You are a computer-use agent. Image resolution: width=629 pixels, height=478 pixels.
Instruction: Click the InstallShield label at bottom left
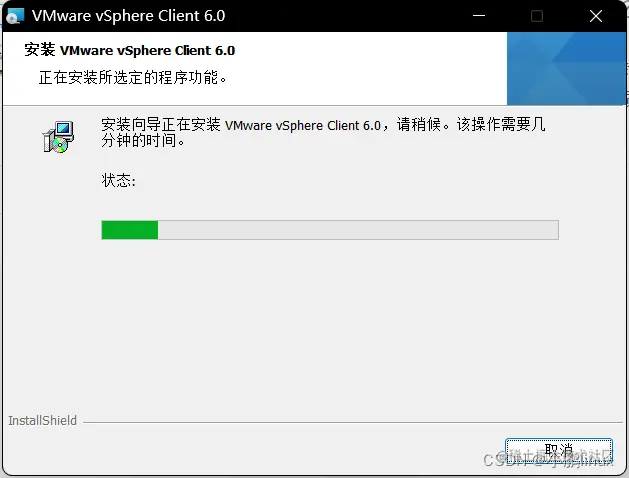43,421
